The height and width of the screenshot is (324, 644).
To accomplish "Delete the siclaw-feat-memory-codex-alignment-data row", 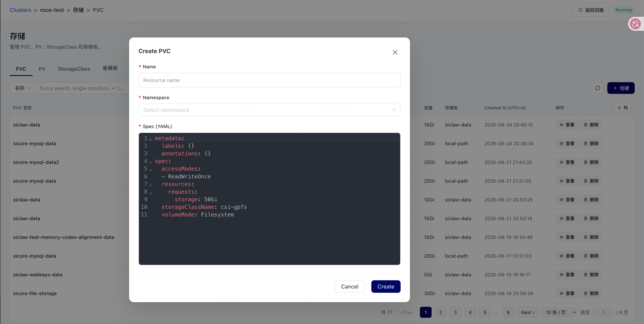I will (591, 237).
